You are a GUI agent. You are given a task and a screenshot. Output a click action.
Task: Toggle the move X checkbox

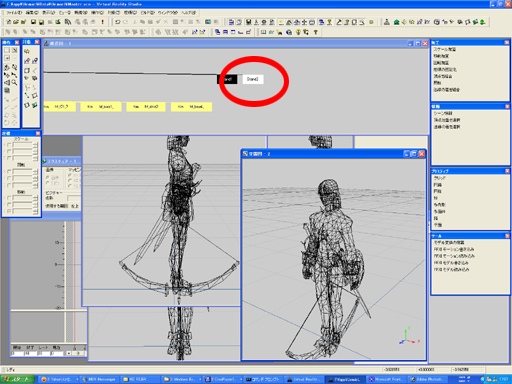click(x=9, y=198)
